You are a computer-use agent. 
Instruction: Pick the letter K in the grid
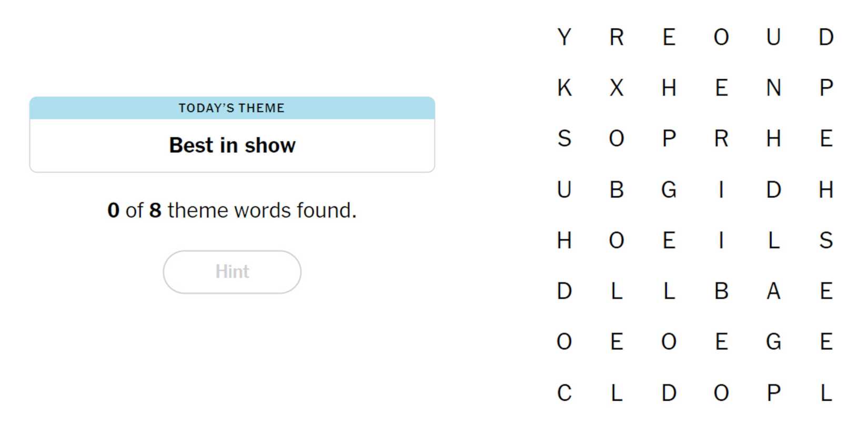[x=564, y=88]
